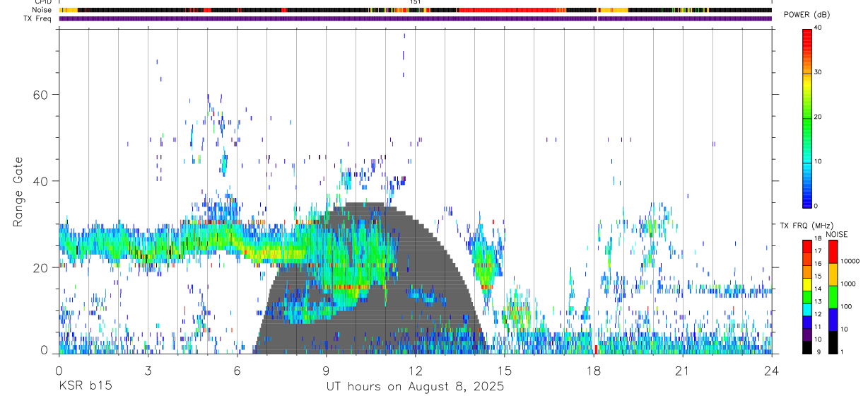Click the NOISE legend title
Image resolution: width=868 pixels, height=401 pixels.
[x=837, y=234]
